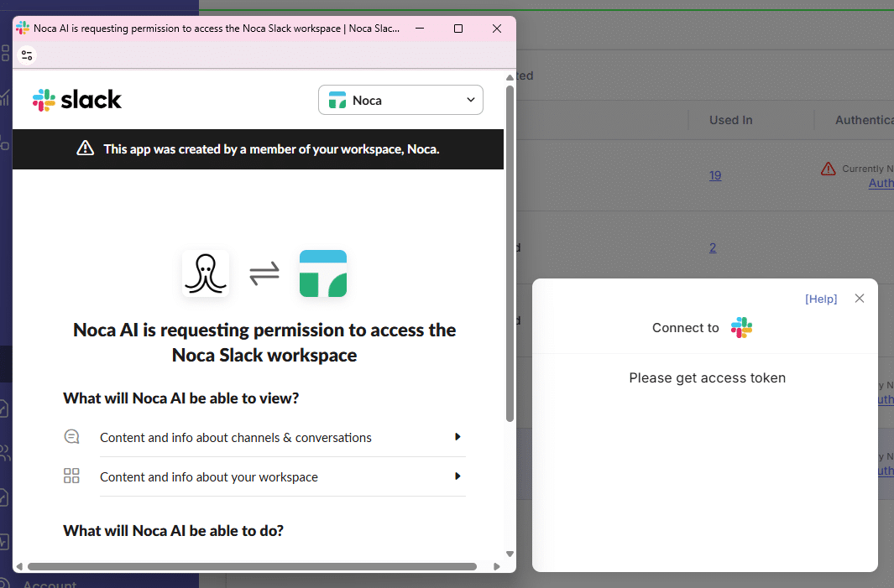Click the 'Used In' column header
The width and height of the screenshot is (894, 588).
731,120
